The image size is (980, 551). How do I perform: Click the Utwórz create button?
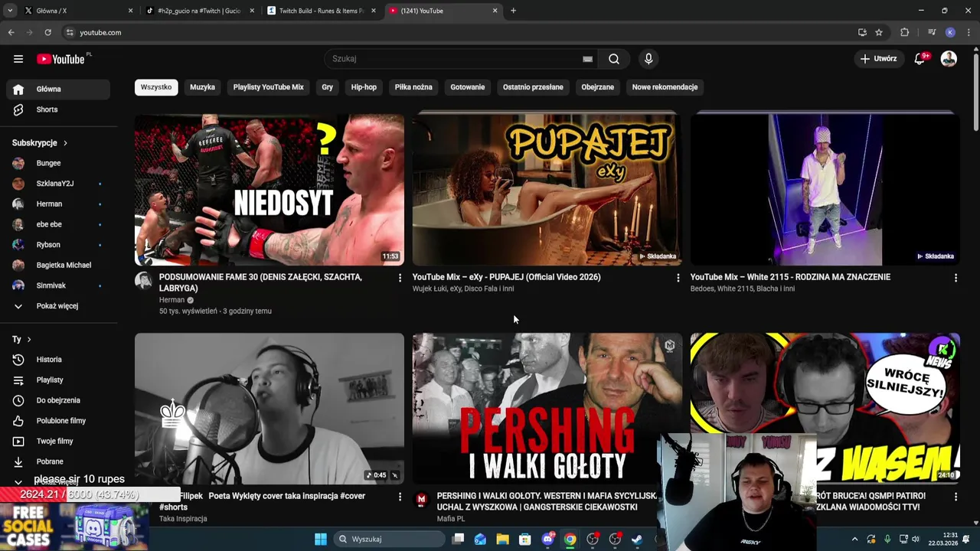coord(877,59)
